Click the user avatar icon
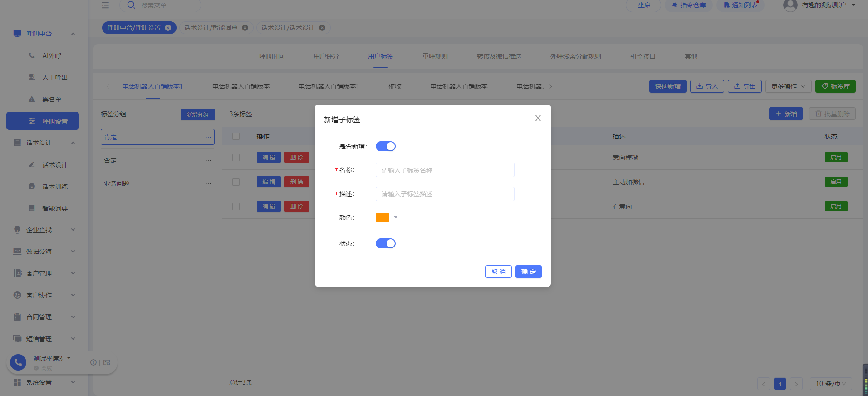This screenshot has width=868, height=396. 790,5
